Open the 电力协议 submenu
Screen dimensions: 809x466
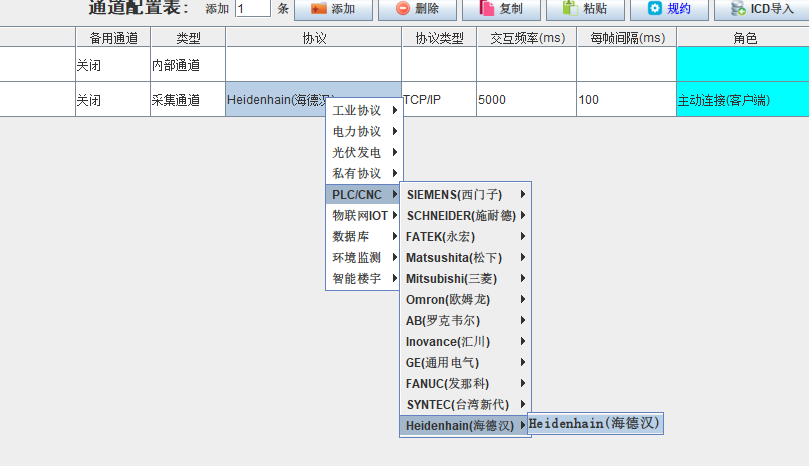coord(364,132)
